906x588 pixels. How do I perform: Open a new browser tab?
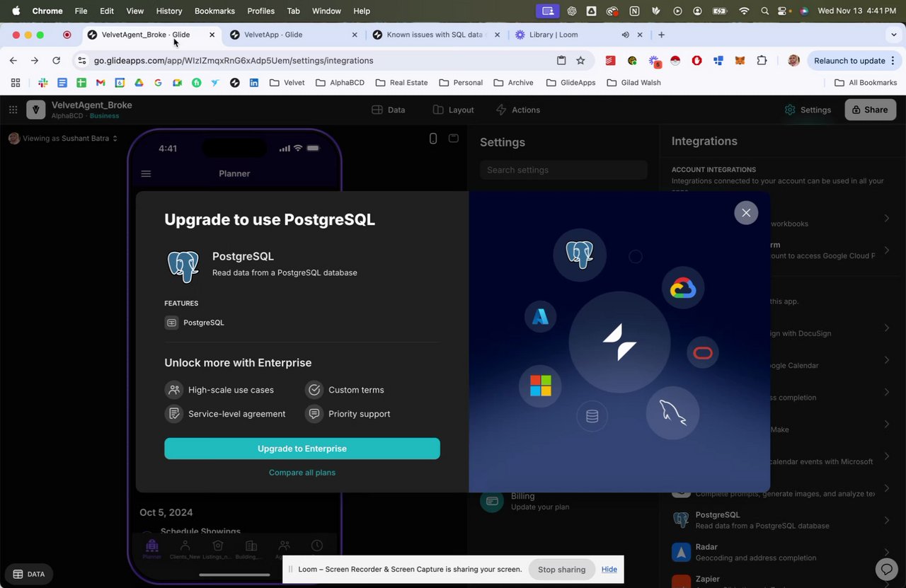[x=661, y=35]
